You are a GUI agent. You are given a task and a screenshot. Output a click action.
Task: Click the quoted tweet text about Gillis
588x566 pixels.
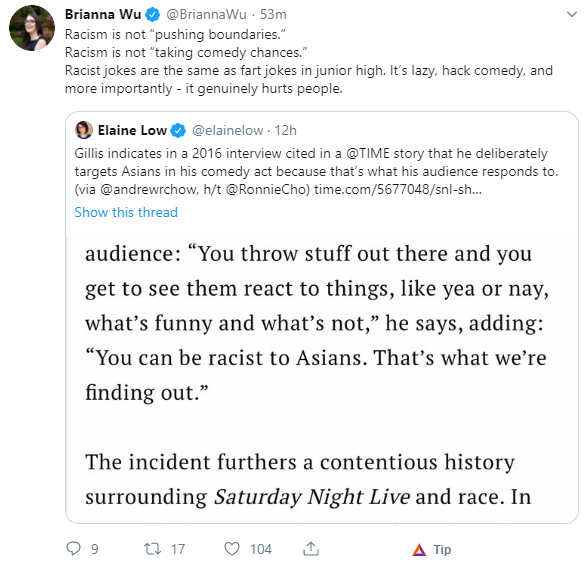(316, 171)
